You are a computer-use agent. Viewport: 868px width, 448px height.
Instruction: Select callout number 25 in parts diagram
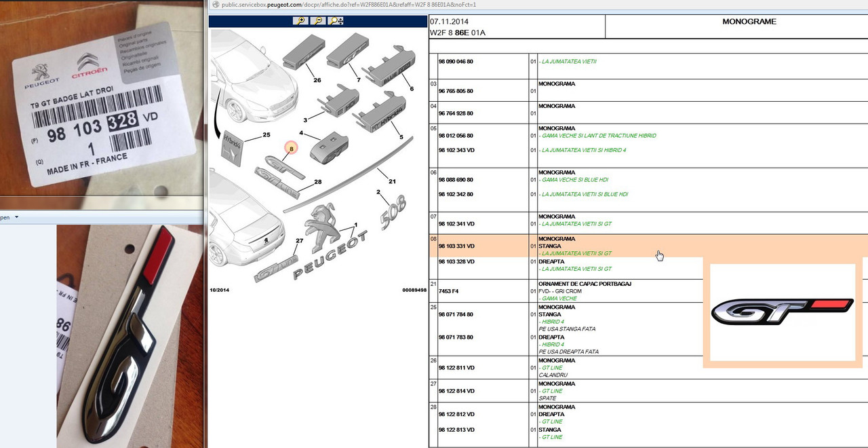click(x=267, y=135)
